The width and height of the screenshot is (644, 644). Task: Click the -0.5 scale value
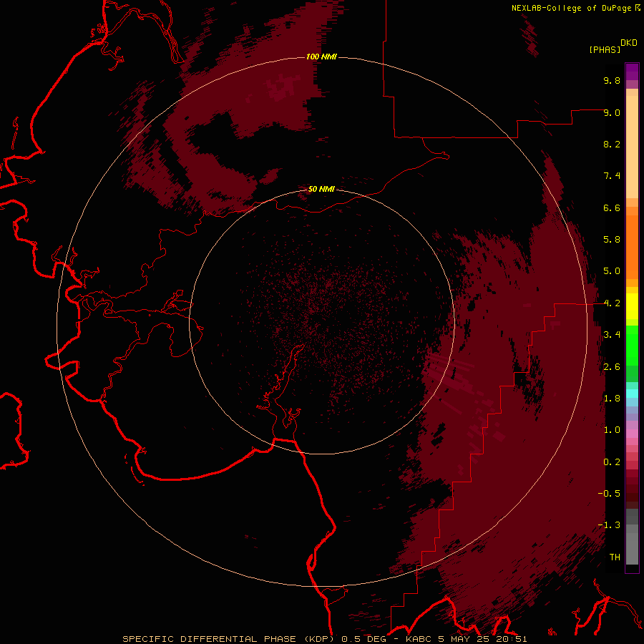click(x=609, y=494)
